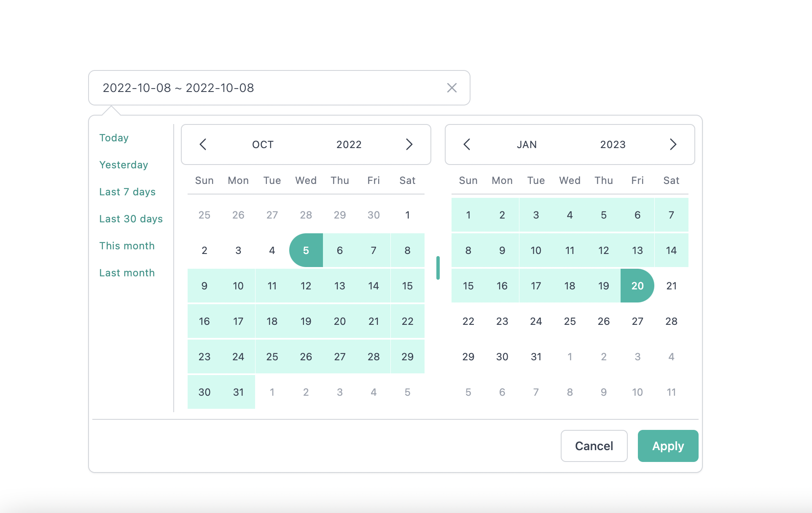Viewport: 812px width, 513px height.
Task: Expand the year selector for 2022
Action: tap(349, 144)
